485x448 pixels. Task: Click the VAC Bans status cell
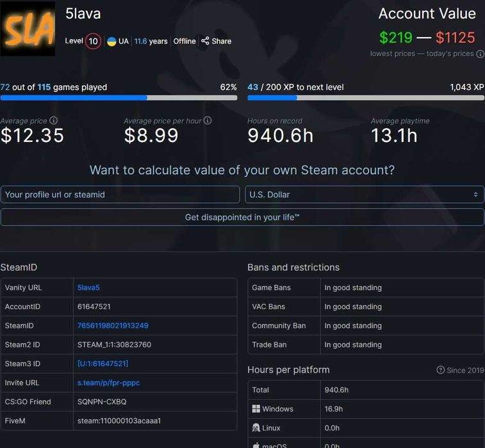(402, 307)
